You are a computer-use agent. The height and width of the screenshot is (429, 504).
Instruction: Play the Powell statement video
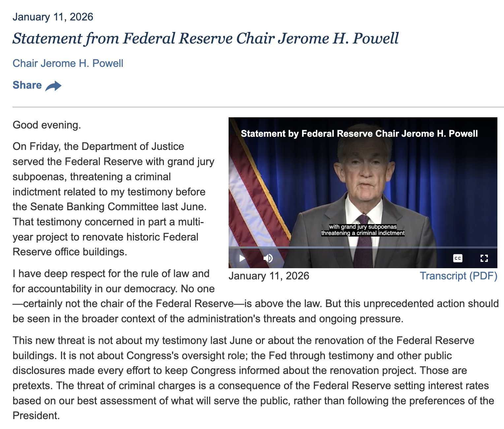click(x=242, y=258)
